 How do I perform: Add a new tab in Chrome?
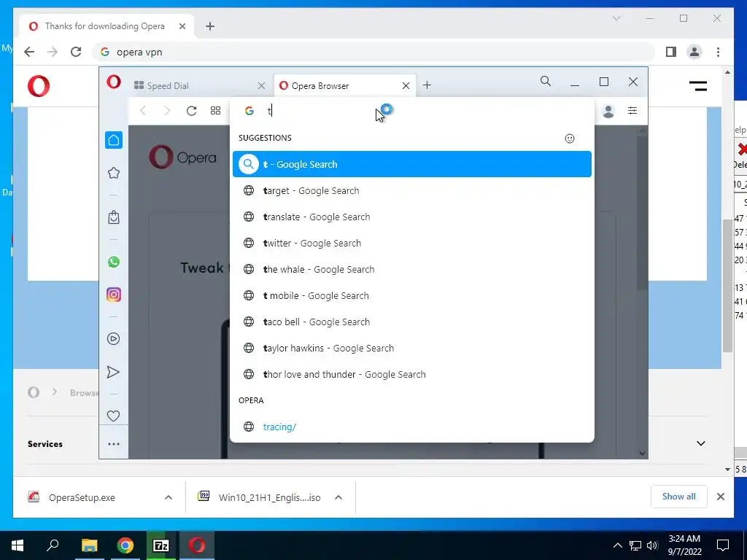[x=210, y=26]
